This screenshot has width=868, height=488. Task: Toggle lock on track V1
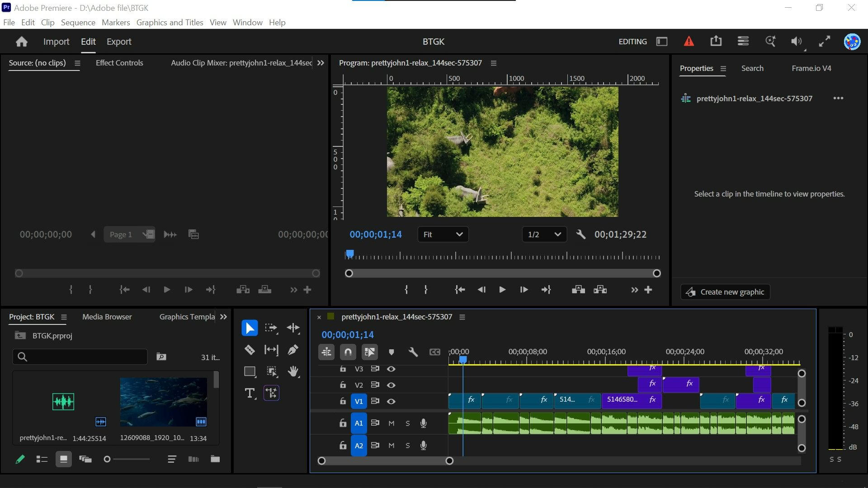tap(343, 401)
